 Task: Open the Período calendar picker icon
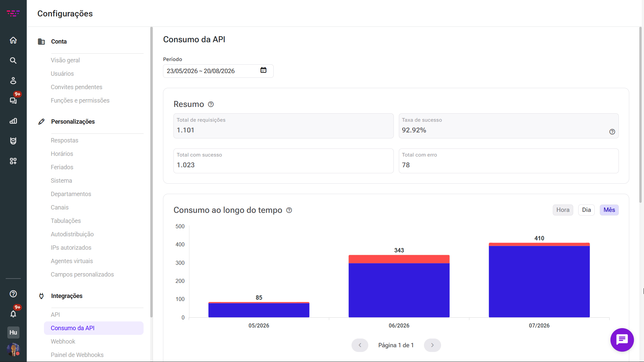click(263, 70)
